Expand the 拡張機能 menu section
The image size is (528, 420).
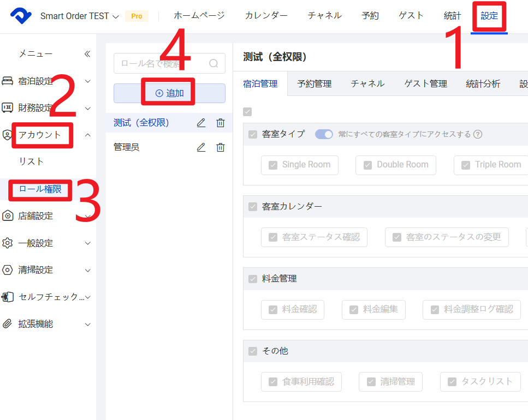pyautogui.click(x=87, y=324)
